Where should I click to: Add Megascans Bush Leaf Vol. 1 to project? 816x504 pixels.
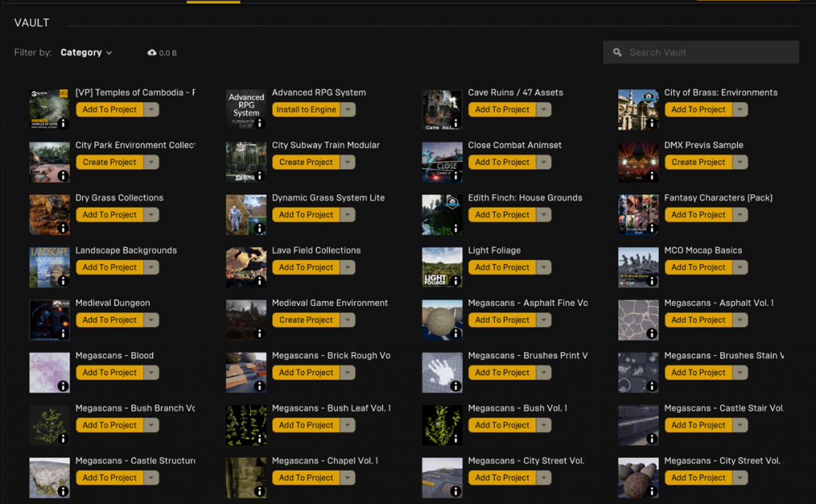click(306, 425)
